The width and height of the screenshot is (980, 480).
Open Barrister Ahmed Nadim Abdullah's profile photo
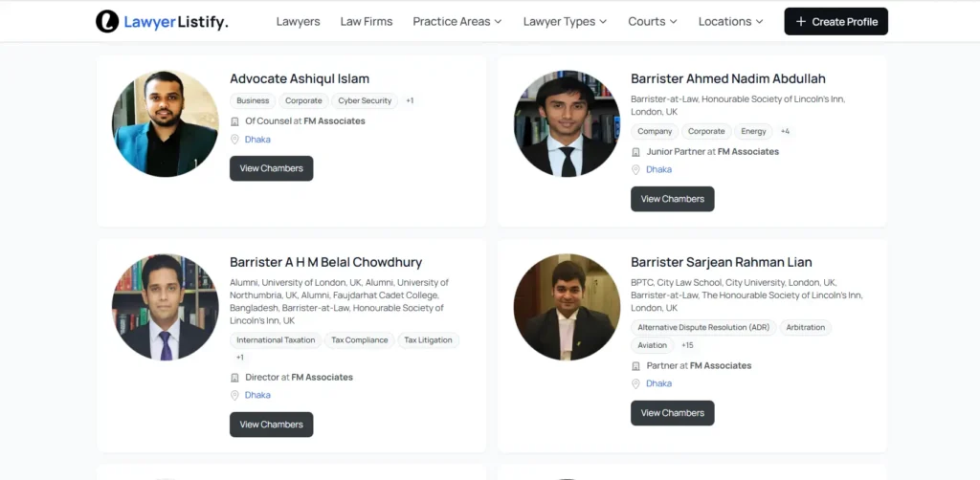tap(567, 123)
